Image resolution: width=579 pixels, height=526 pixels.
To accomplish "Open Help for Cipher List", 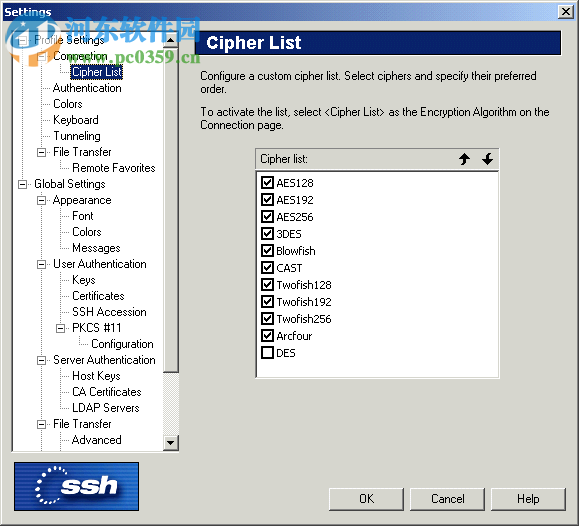I will click(528, 499).
